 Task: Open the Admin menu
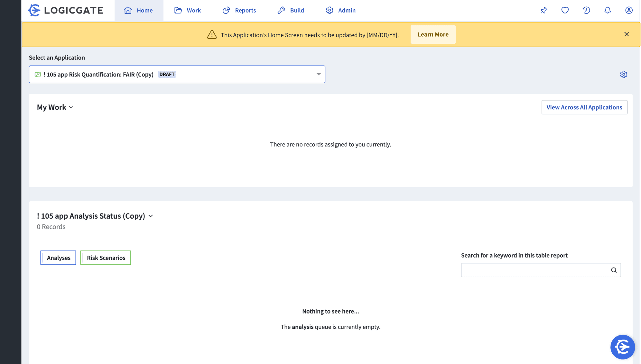[x=341, y=10]
